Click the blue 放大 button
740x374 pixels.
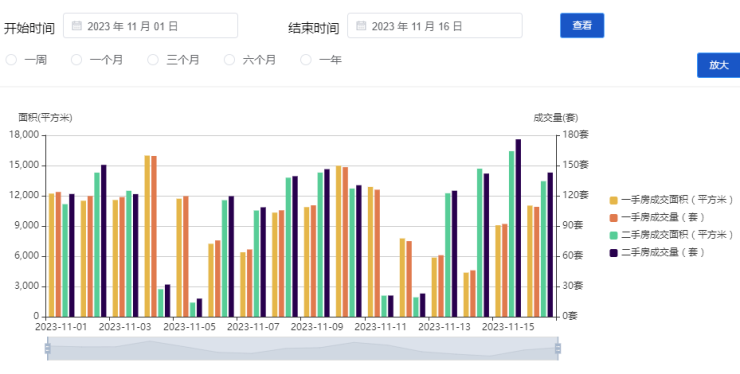pos(718,65)
